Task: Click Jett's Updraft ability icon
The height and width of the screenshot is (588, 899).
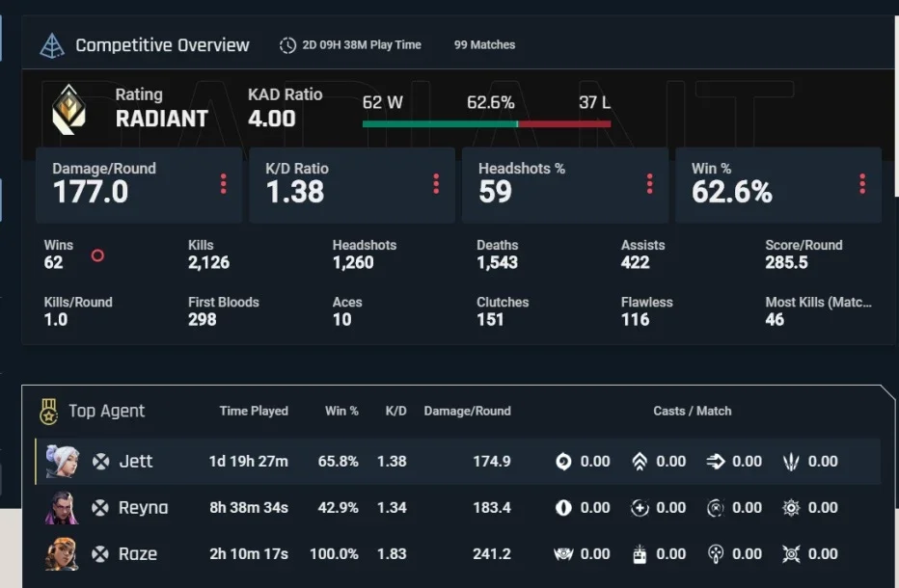Action: (640, 462)
